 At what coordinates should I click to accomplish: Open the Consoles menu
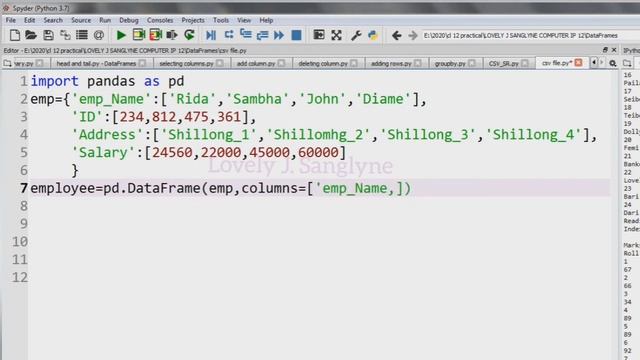(160, 20)
